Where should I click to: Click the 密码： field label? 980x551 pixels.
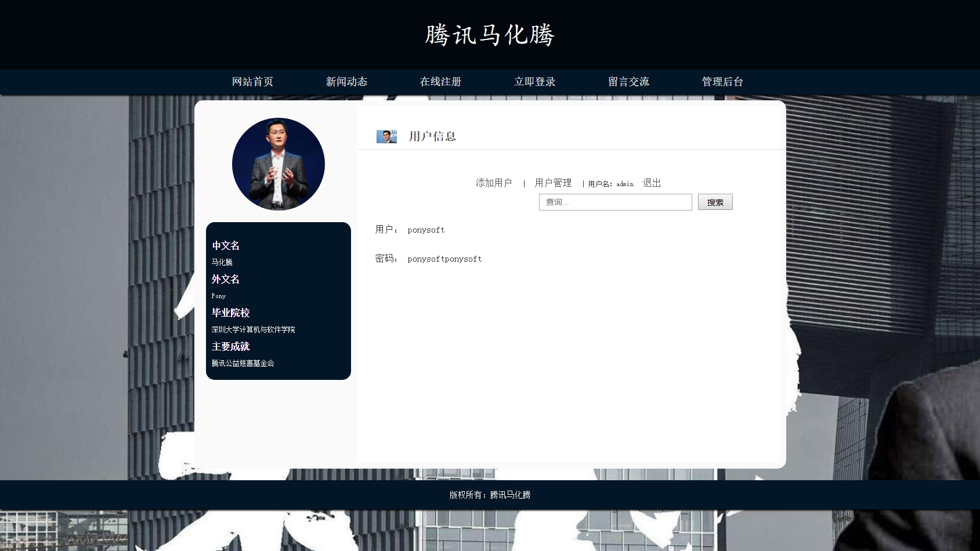click(387, 259)
